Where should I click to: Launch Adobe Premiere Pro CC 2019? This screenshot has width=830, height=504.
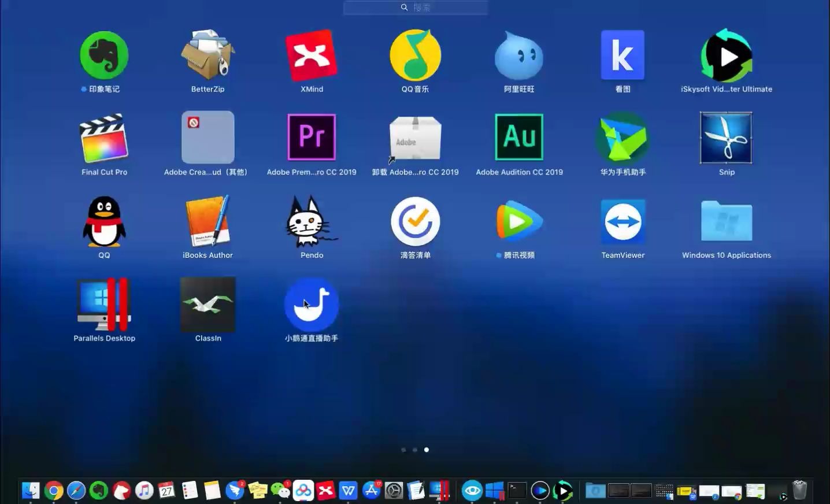click(312, 138)
